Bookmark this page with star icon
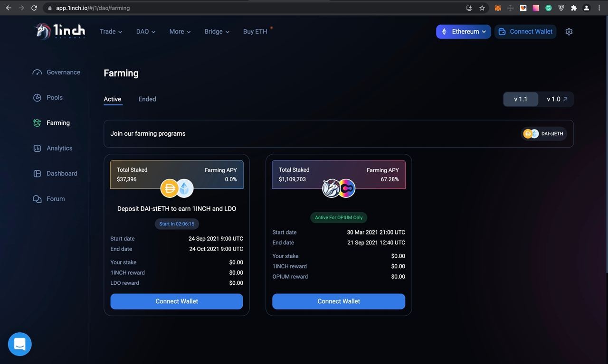Viewport: 608px width, 364px height. (x=482, y=8)
